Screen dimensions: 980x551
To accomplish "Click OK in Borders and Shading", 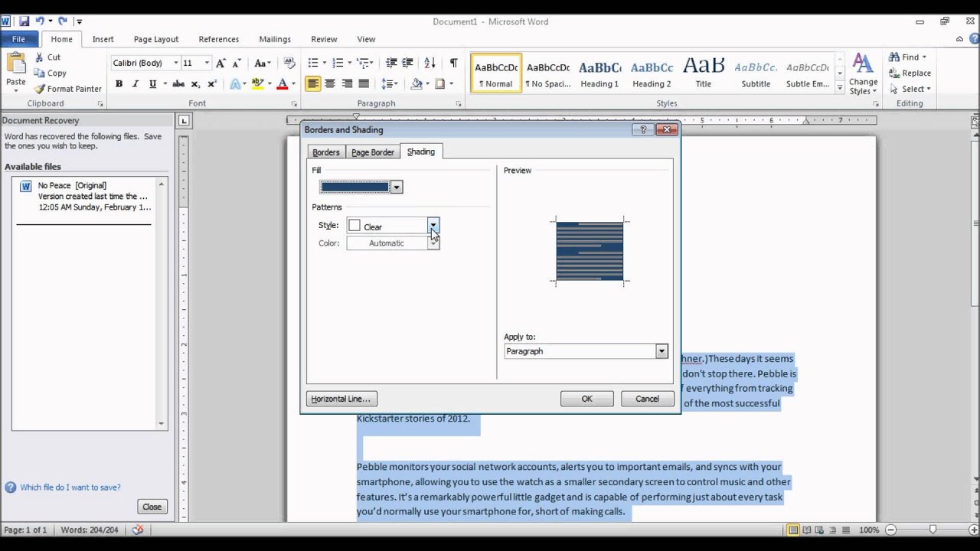I will pos(586,399).
